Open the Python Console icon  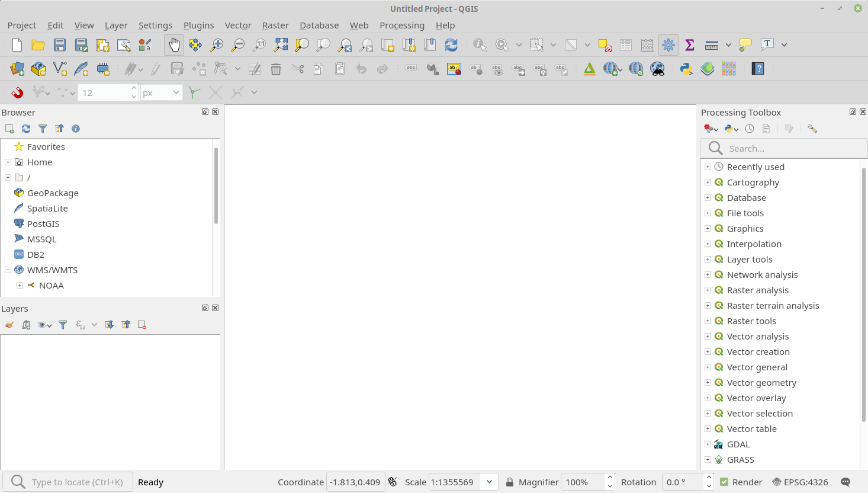coord(686,69)
